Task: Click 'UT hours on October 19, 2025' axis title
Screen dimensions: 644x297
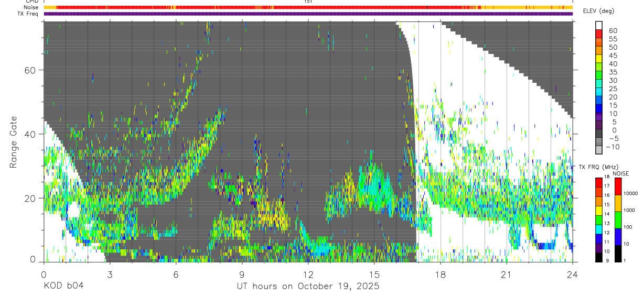Action: tap(308, 287)
